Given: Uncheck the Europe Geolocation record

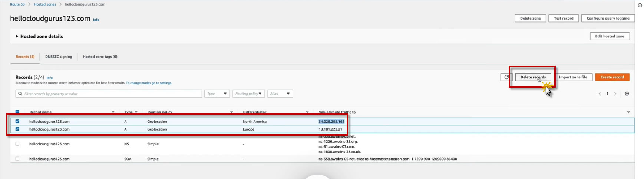Looking at the screenshot, I should pos(17,129).
